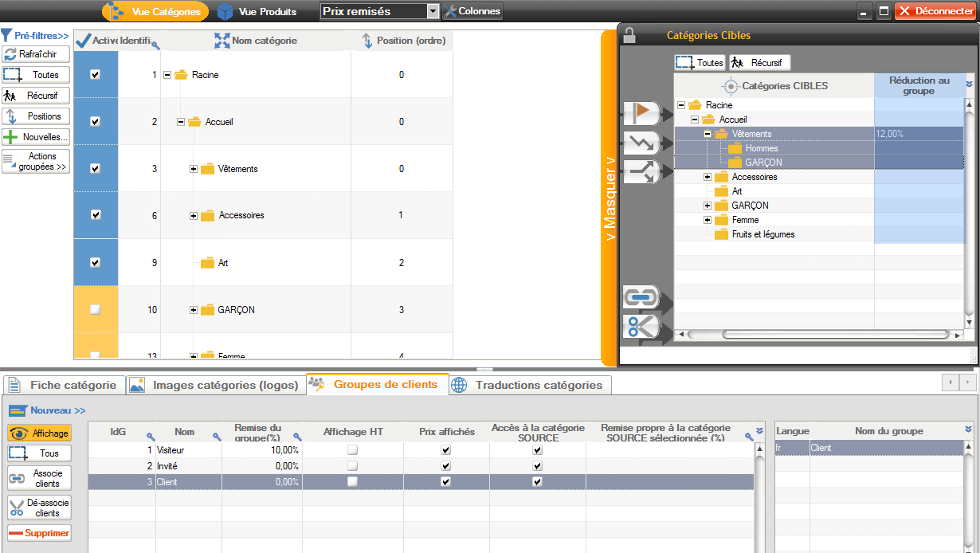Enable the active checkbox for GARÇON category

coord(96,310)
